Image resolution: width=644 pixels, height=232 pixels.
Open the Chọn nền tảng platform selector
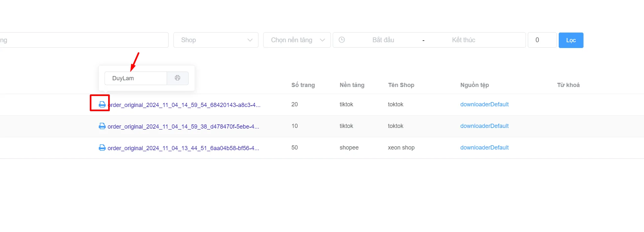(297, 40)
